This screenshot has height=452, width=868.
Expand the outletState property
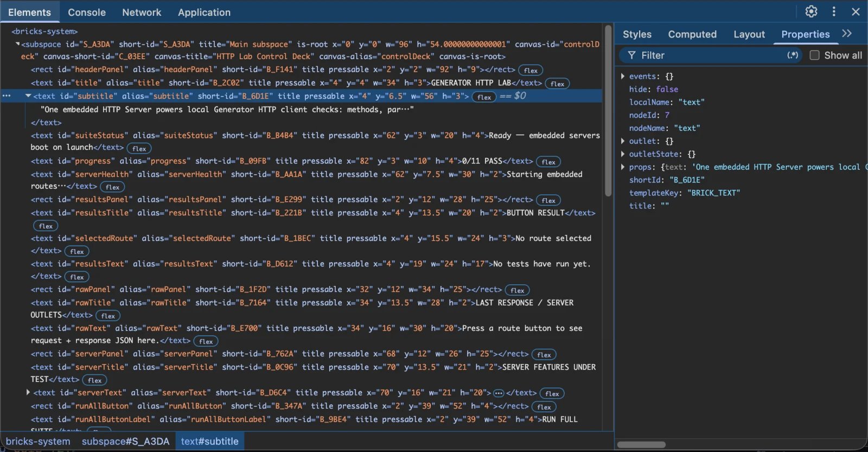(622, 154)
